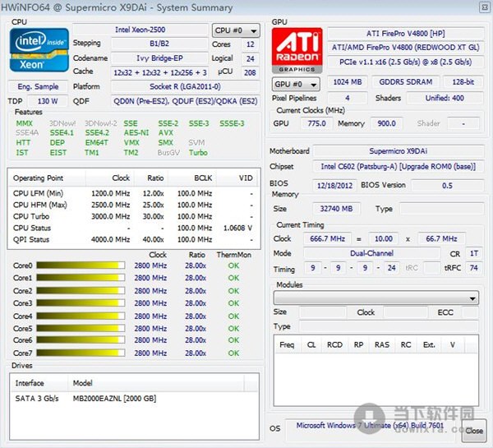
Task: Click the Logical value 24
Action: (x=251, y=59)
